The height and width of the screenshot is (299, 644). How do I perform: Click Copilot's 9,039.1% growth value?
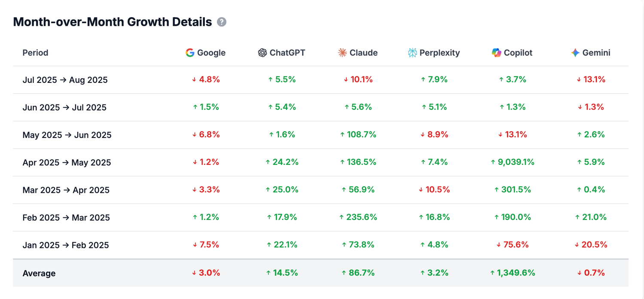pos(512,162)
